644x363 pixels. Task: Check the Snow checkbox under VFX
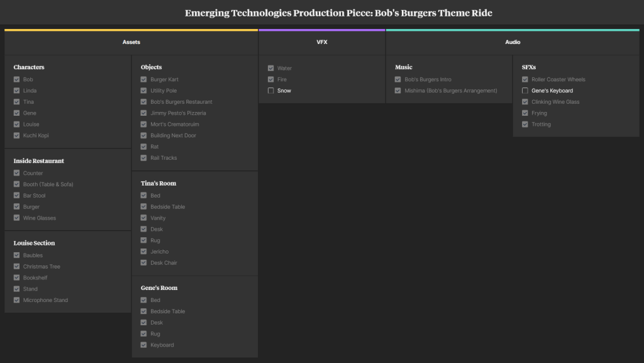[x=271, y=91]
